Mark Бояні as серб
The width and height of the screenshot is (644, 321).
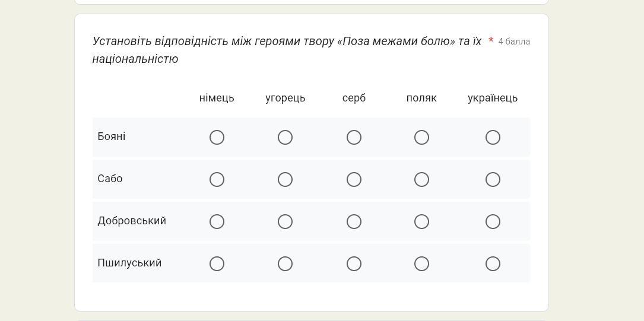point(354,138)
